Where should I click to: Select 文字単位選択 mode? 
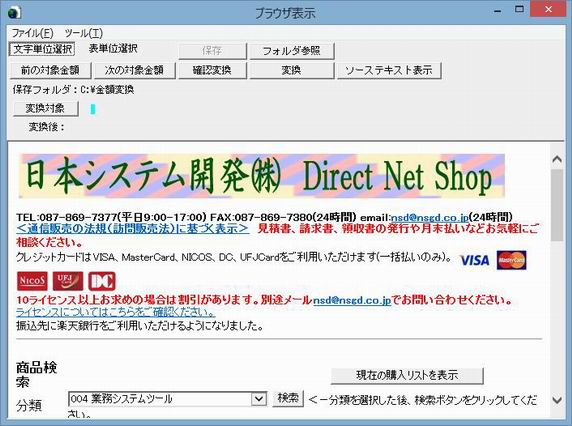[42, 49]
